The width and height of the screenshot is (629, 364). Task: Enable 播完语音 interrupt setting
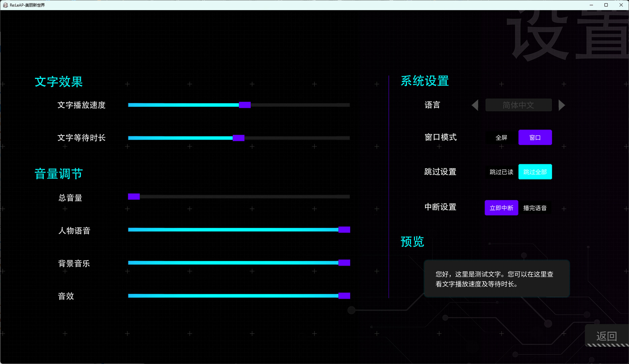point(535,208)
